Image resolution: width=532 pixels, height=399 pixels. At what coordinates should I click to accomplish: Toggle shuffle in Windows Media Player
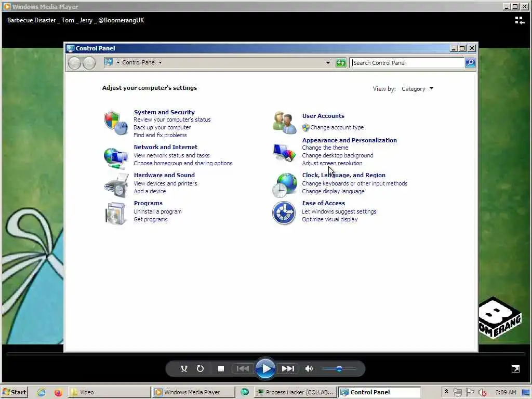pyautogui.click(x=184, y=368)
